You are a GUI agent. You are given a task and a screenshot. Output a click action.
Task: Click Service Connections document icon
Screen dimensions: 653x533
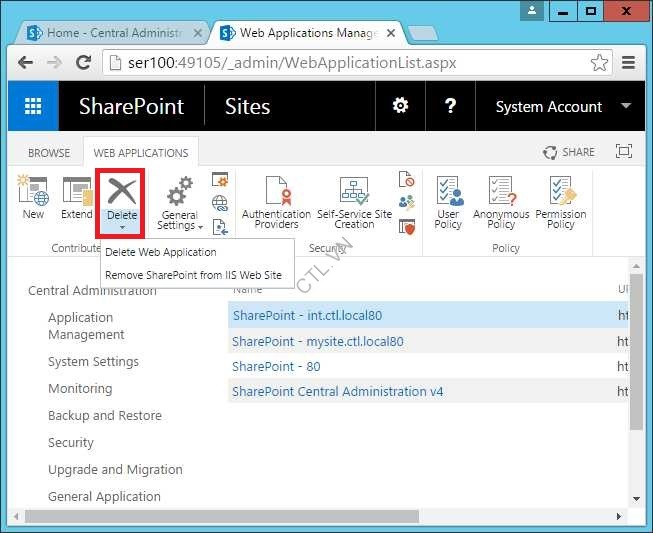[220, 227]
